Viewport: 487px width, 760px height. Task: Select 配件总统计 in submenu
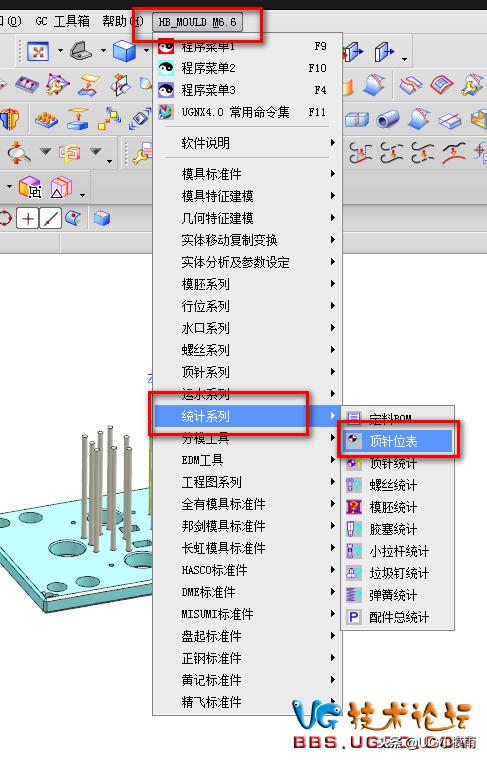point(398,618)
